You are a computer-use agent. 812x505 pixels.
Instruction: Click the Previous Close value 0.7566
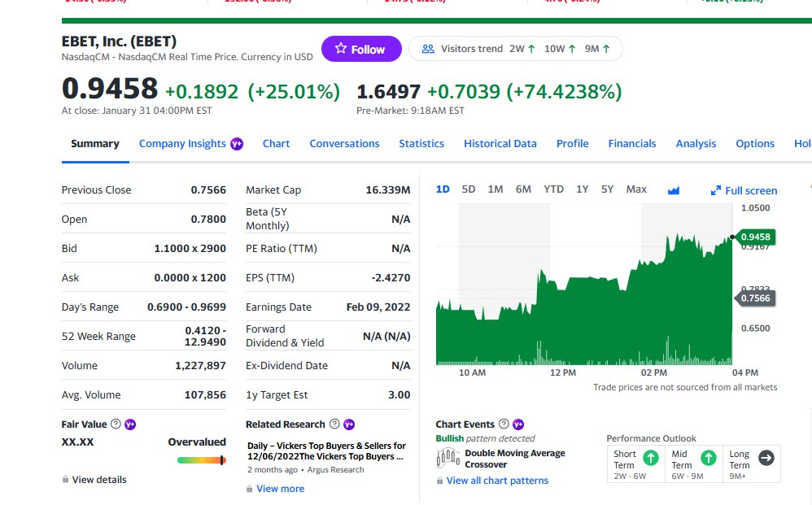pyautogui.click(x=208, y=190)
